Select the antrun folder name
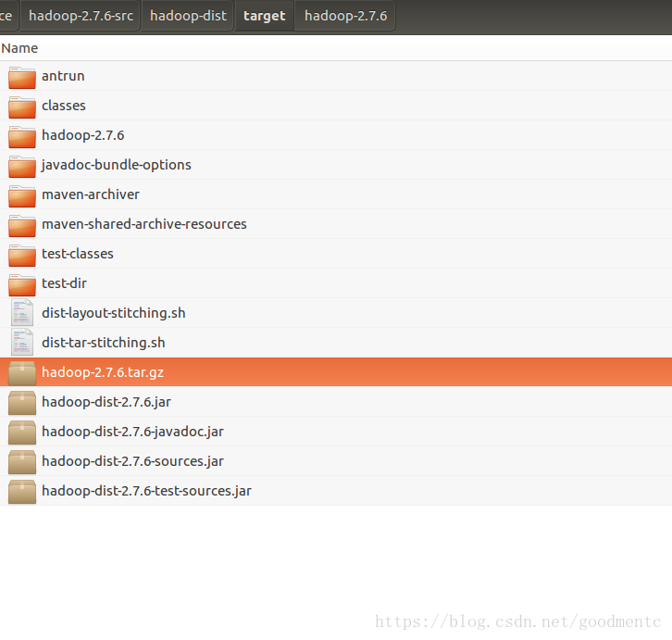The height and width of the screenshot is (640, 672). pyautogui.click(x=63, y=76)
